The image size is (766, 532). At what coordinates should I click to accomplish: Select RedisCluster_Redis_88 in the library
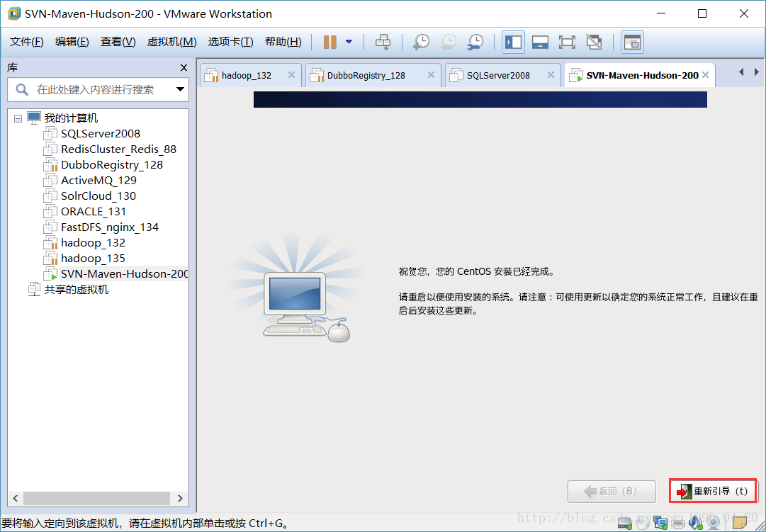point(118,149)
